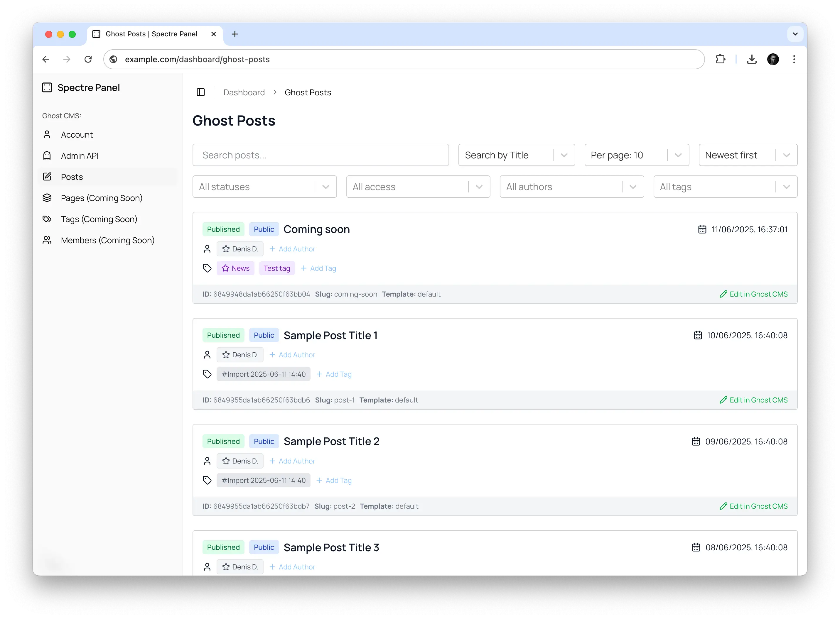Viewport: 840px width, 619px height.
Task: Click Add Author on Sample Post Title 3
Action: click(x=292, y=567)
